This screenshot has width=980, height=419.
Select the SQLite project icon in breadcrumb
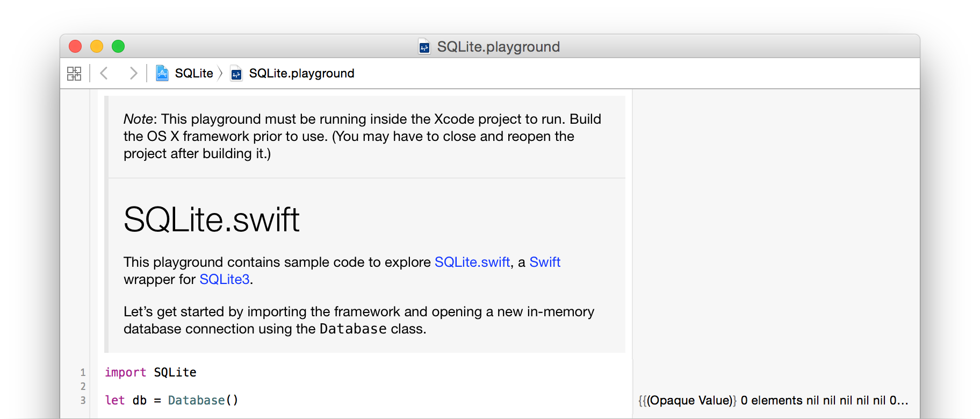pos(162,73)
